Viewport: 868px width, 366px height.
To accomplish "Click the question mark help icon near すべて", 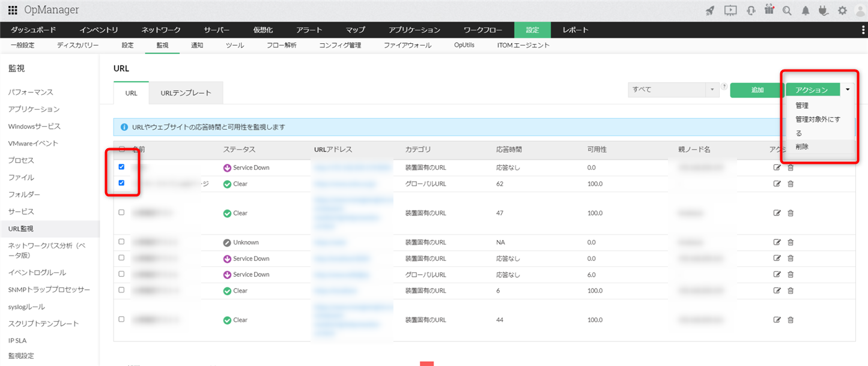I will (x=724, y=86).
